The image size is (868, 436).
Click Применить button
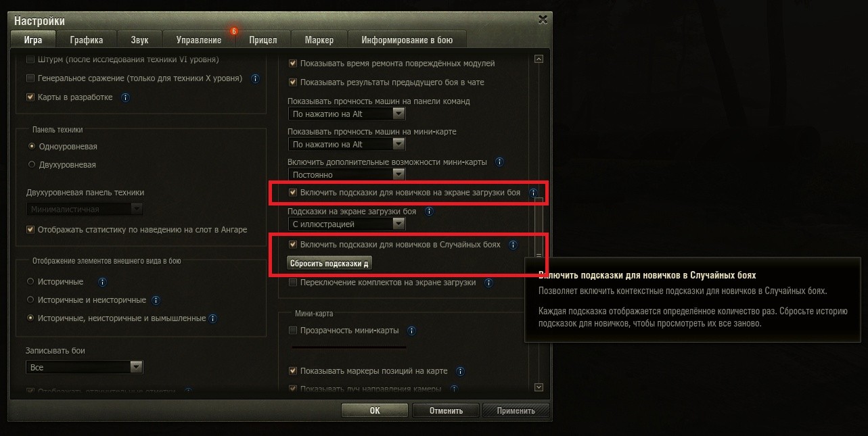[x=516, y=410]
